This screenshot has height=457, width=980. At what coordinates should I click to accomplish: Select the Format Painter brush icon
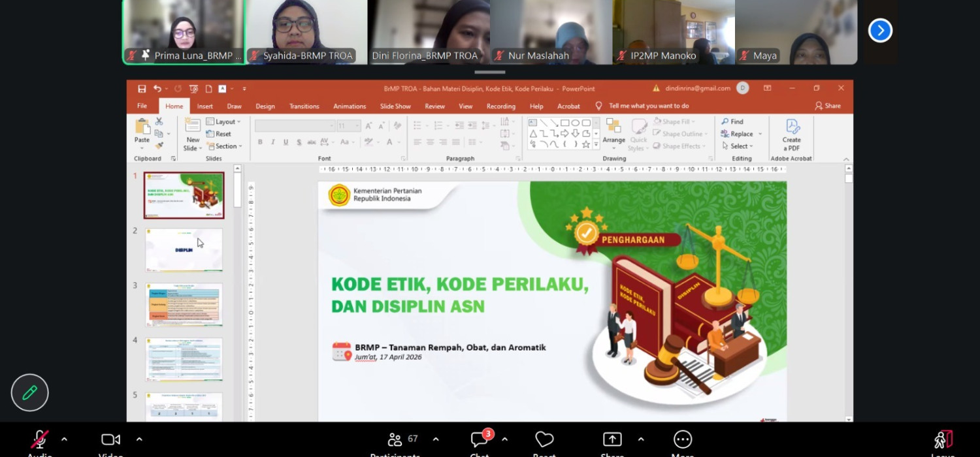pos(159,146)
